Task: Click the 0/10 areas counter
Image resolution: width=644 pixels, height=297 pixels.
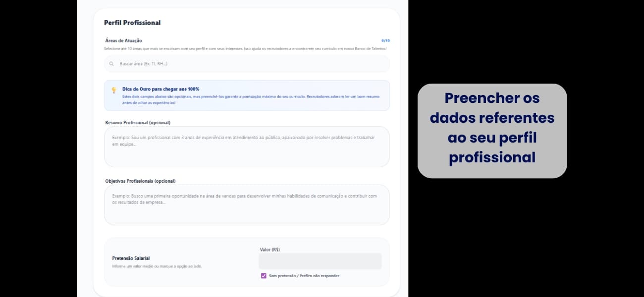Action: pos(385,41)
